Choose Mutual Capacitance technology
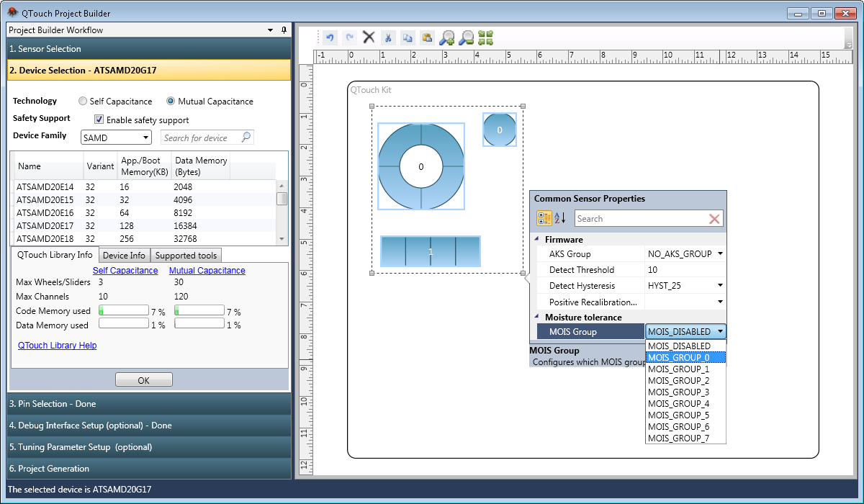This screenshot has width=864, height=504. (x=210, y=102)
